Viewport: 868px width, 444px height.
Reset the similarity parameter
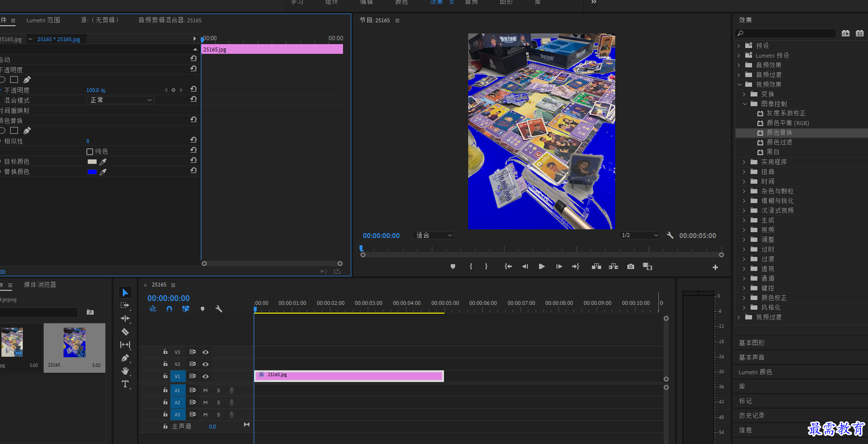point(194,140)
